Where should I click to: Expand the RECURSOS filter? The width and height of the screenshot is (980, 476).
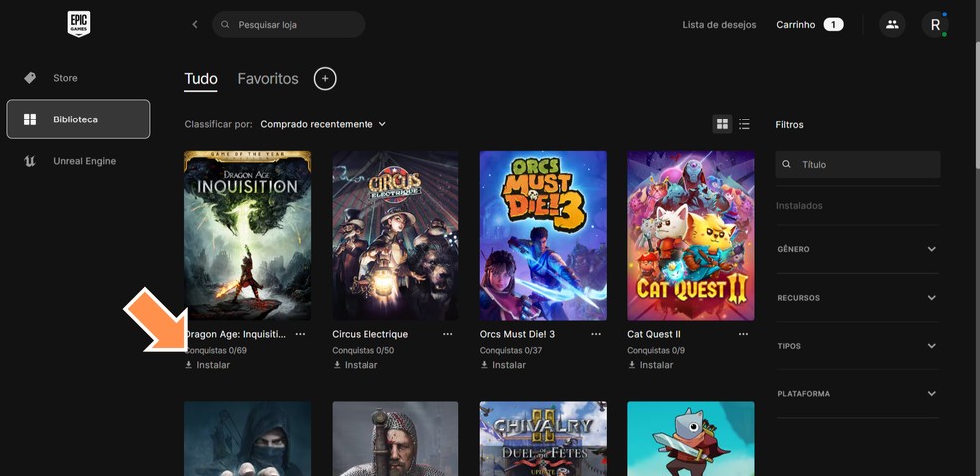[857, 298]
